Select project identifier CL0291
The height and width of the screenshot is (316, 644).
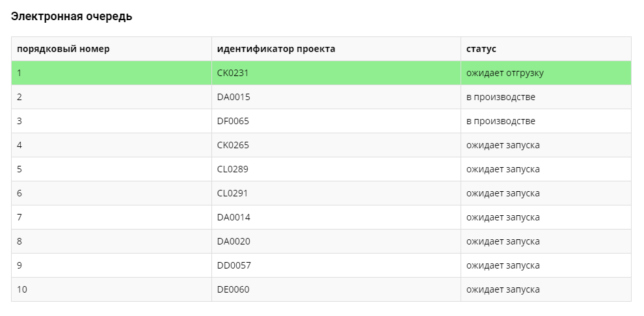coord(232,193)
